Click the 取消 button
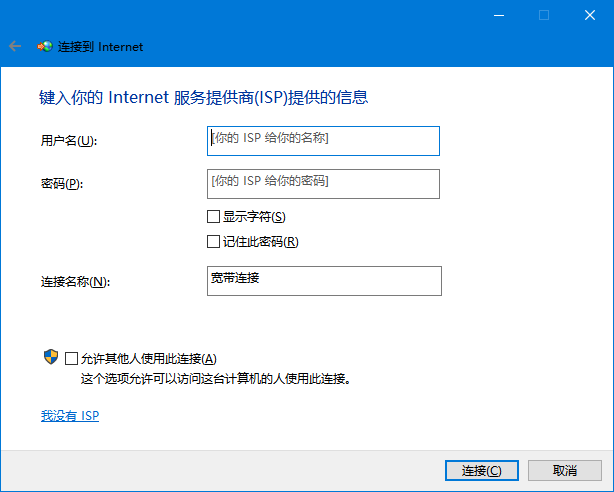 tap(565, 470)
